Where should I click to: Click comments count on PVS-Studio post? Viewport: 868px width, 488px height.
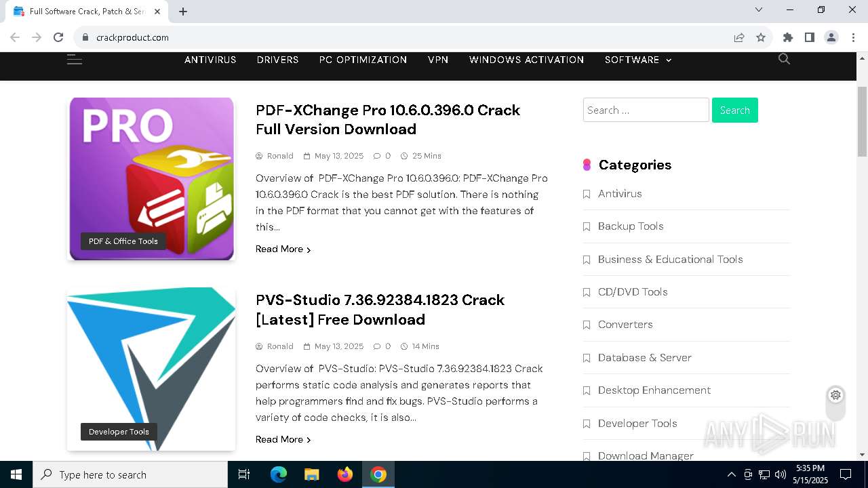pyautogui.click(x=382, y=346)
